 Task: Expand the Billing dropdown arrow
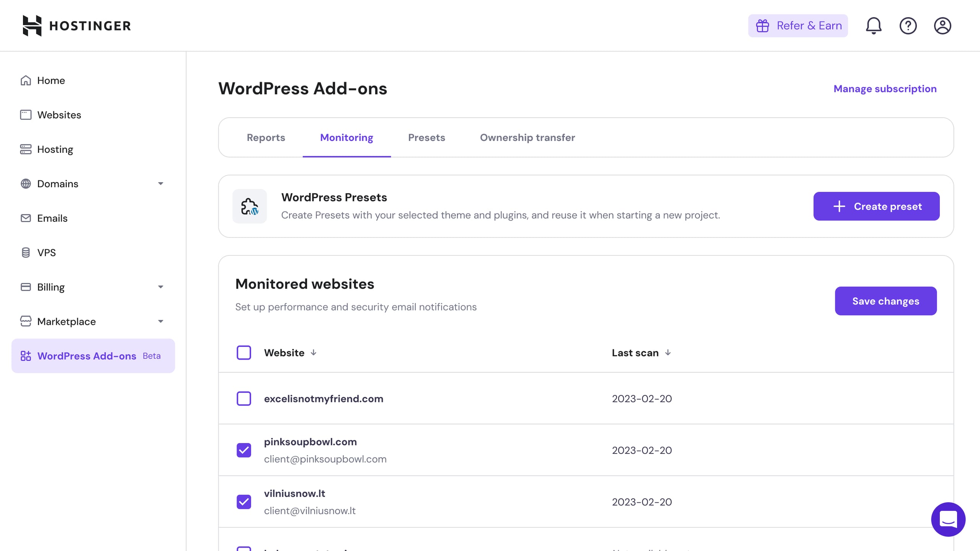tap(161, 287)
